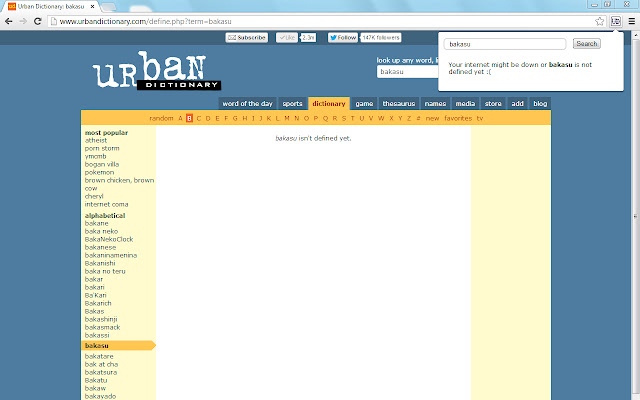640x400 pixels.
Task: Click the Urban Dictionary logo
Action: coord(157,70)
